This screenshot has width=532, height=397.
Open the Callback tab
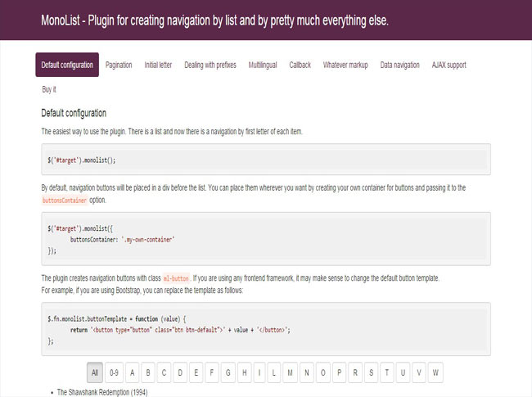tap(300, 65)
